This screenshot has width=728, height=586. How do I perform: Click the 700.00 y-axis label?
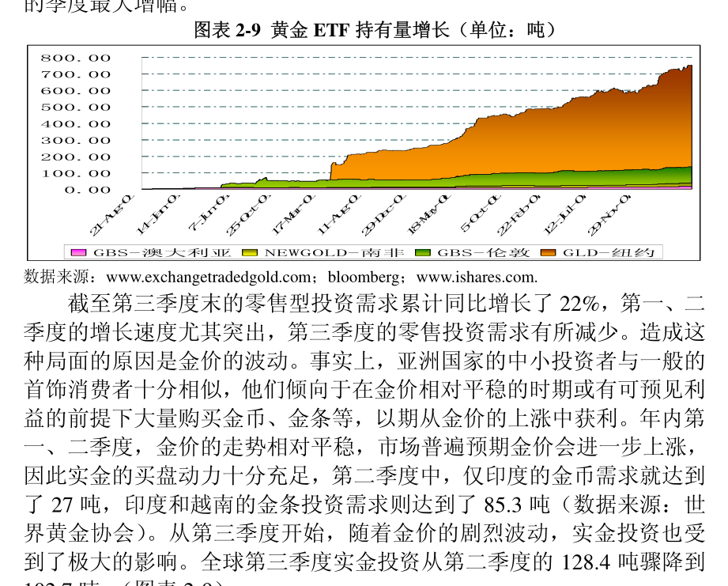75,74
